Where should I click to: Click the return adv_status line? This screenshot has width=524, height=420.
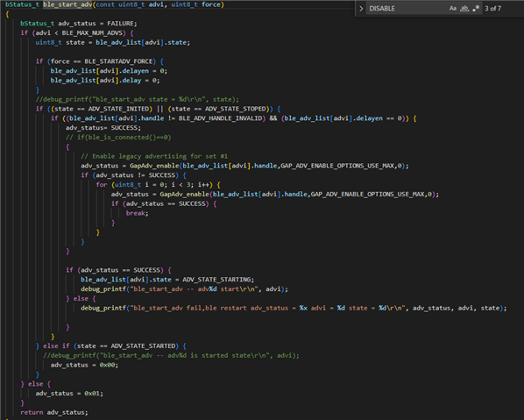point(53,412)
